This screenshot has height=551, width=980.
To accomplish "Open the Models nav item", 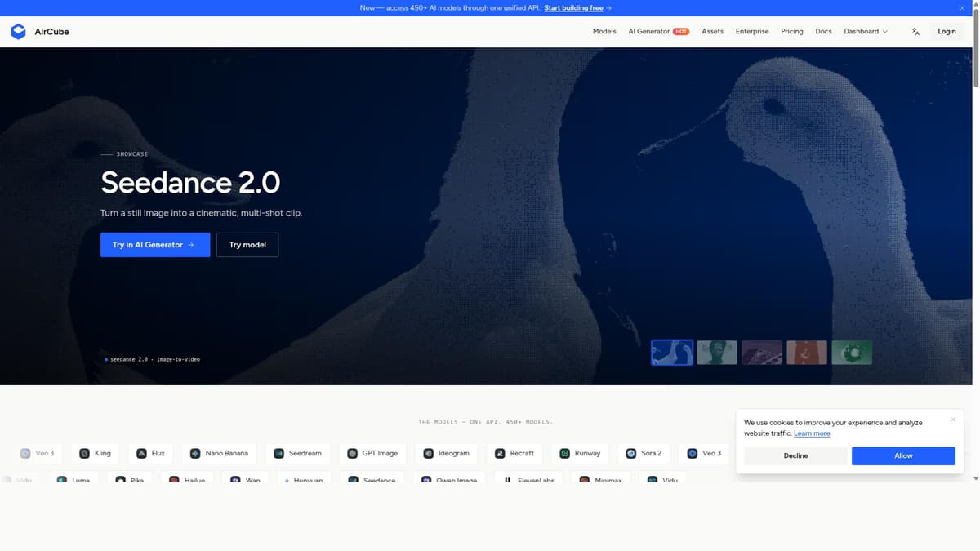I will pyautogui.click(x=604, y=32).
